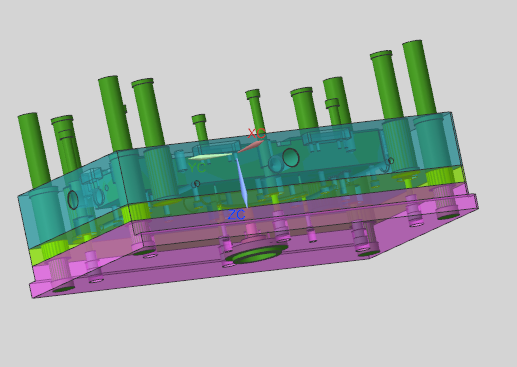The image size is (517, 367).
Task: Click the blue ZC axis label
Action: click(237, 215)
